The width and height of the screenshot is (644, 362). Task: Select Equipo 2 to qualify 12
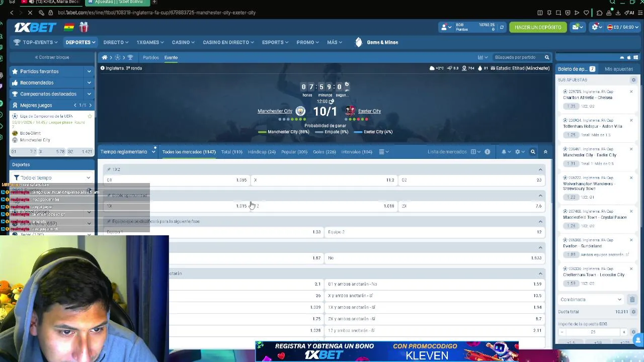(435, 232)
